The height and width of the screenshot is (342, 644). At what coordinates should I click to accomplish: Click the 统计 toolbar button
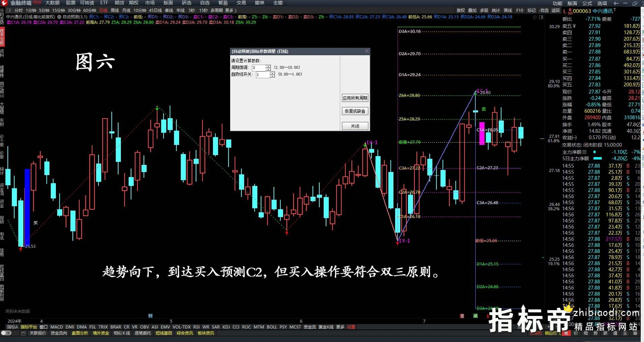click(496, 10)
